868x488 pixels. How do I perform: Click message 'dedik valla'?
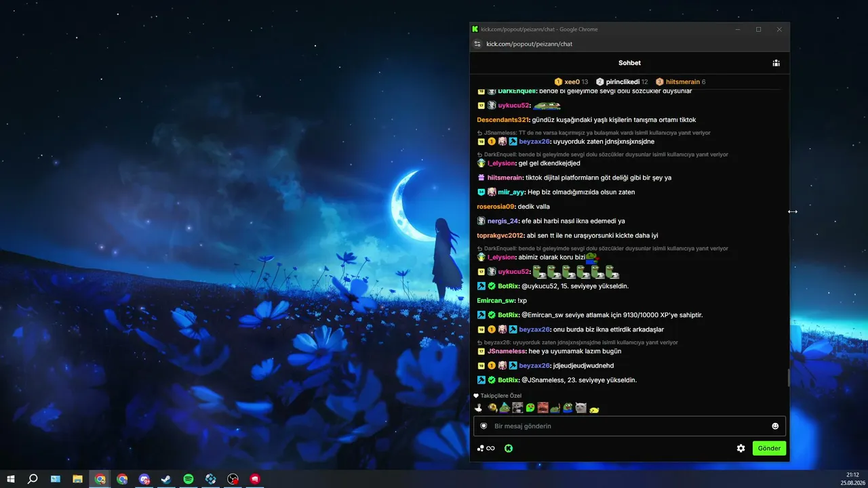point(534,207)
